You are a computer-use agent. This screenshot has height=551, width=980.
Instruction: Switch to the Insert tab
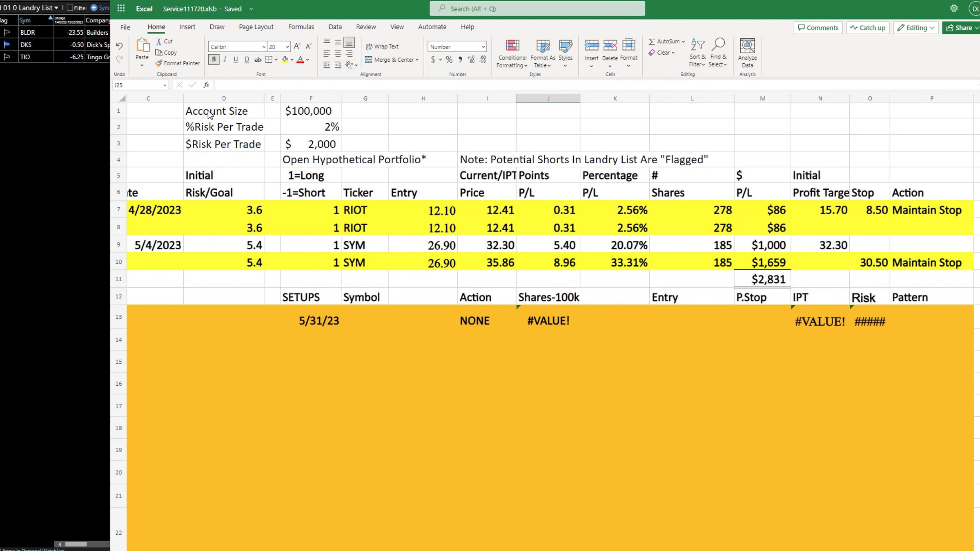click(x=187, y=27)
